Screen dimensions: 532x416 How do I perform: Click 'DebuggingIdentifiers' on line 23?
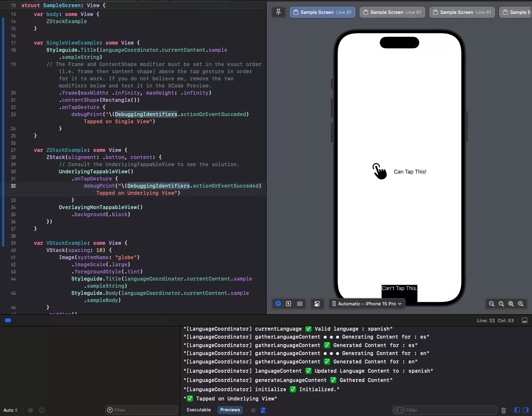[x=146, y=114]
